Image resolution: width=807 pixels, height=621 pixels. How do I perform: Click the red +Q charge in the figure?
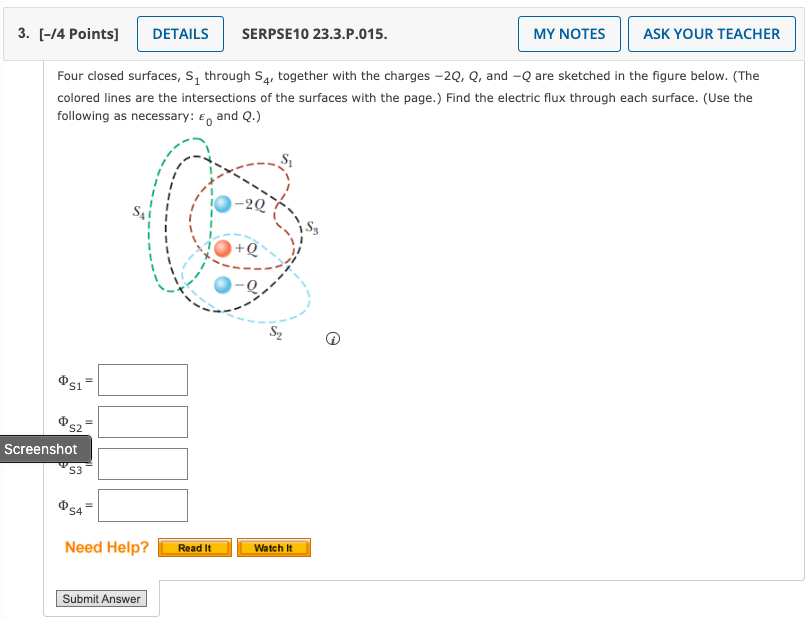[x=222, y=247]
